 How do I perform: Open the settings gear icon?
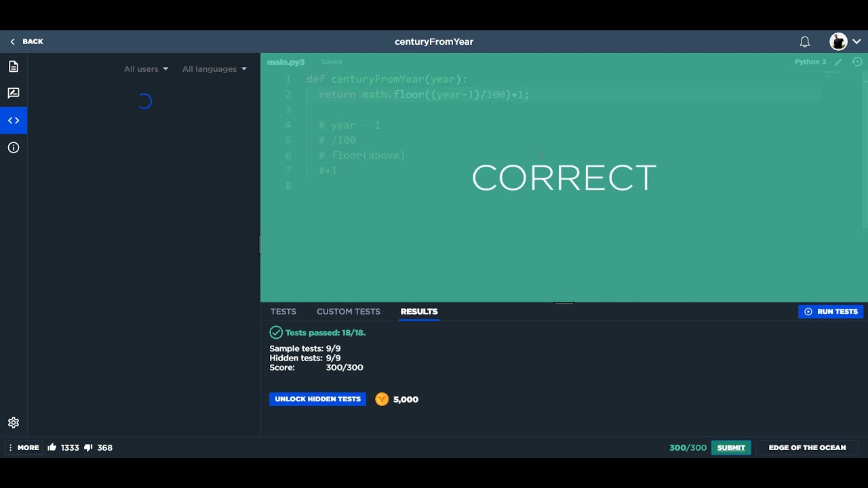[14, 422]
